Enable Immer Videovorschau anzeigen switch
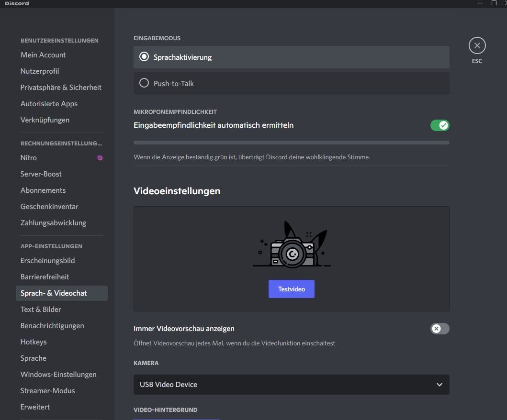 point(440,329)
